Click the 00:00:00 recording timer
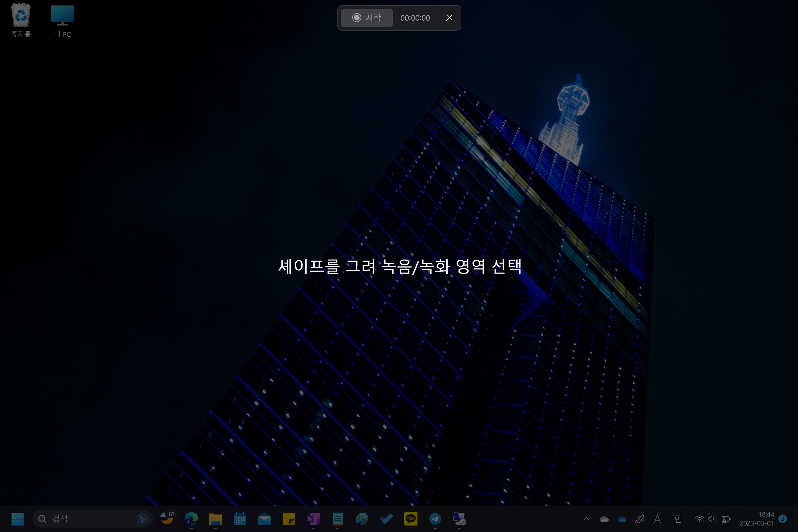The width and height of the screenshot is (798, 532). [x=415, y=18]
